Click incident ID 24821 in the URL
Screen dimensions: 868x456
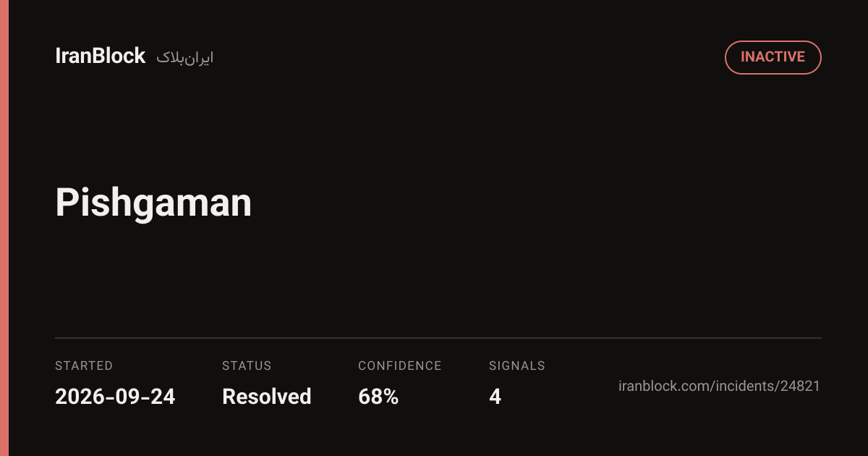[x=800, y=386]
